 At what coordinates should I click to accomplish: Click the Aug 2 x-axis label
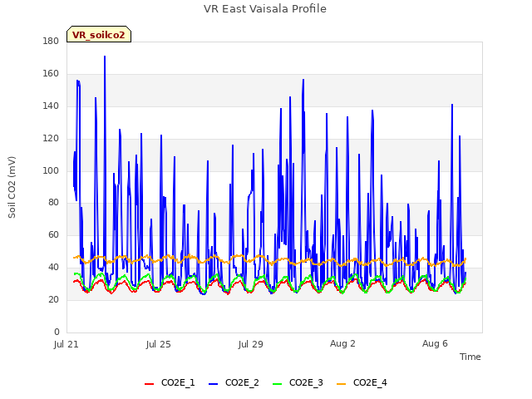click(342, 343)
